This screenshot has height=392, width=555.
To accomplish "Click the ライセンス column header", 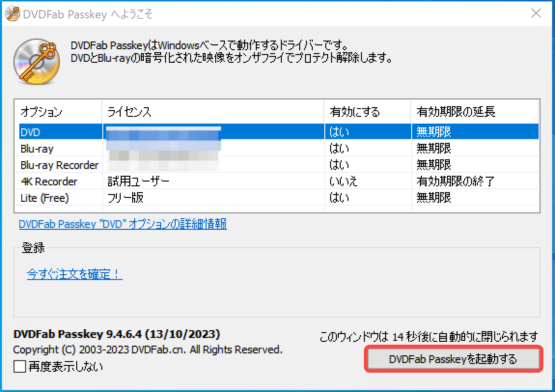I will (x=213, y=112).
